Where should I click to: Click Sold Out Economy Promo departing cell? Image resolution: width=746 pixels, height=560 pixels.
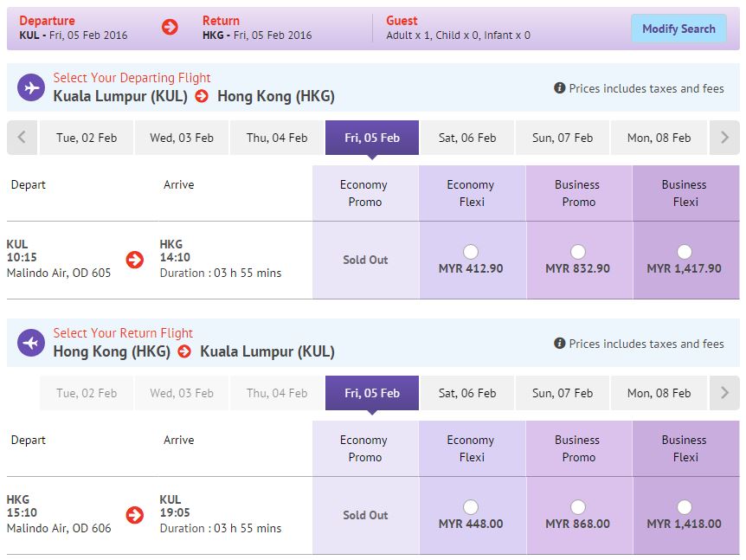pyautogui.click(x=365, y=260)
